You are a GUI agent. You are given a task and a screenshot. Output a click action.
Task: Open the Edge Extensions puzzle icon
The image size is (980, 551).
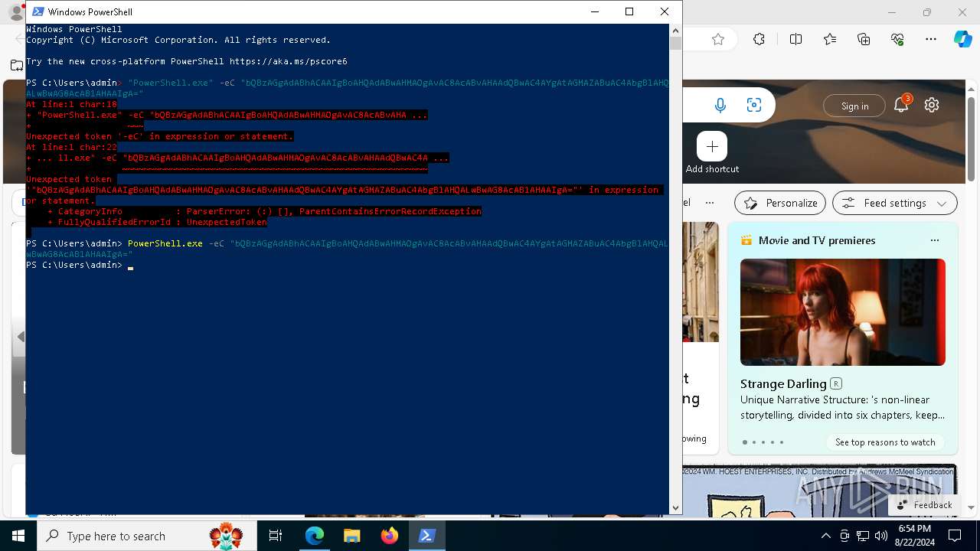point(759,39)
